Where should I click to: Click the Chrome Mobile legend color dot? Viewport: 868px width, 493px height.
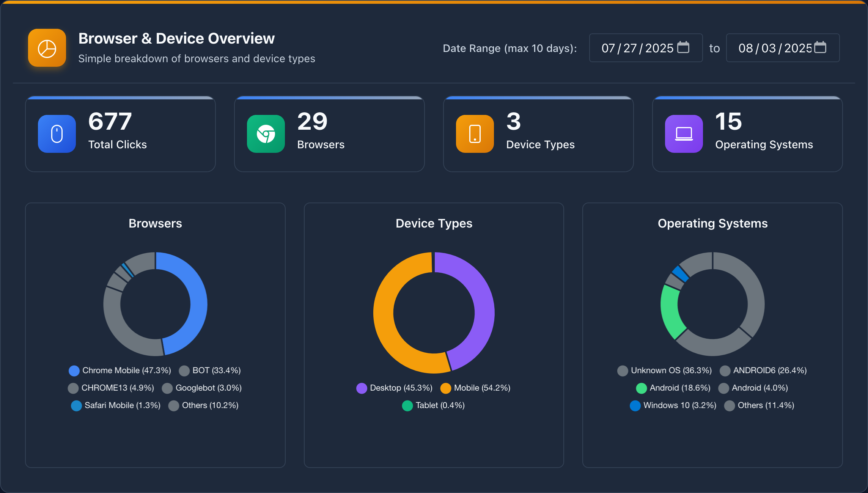click(x=74, y=371)
